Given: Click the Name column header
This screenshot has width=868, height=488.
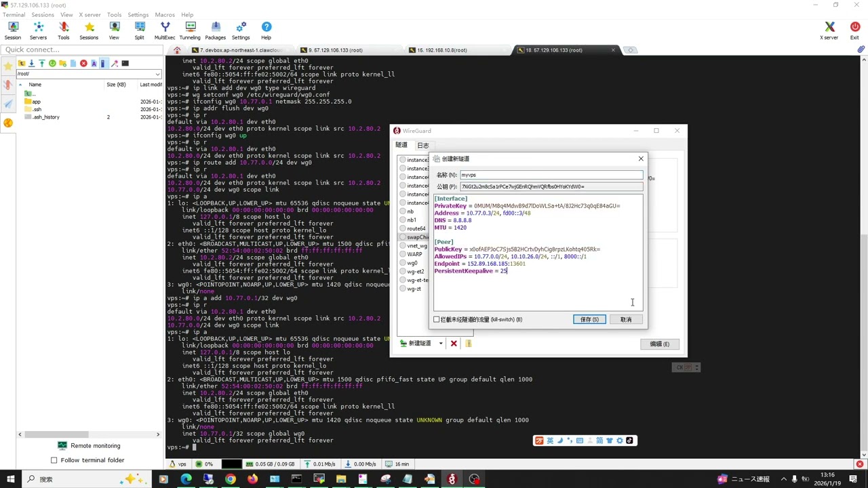Looking at the screenshot, I should coord(35,85).
